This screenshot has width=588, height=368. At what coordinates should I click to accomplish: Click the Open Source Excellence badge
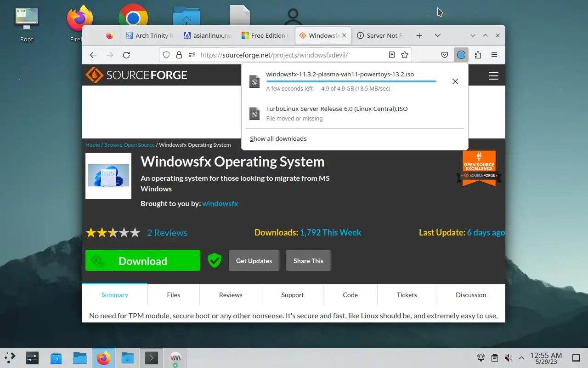[479, 169]
